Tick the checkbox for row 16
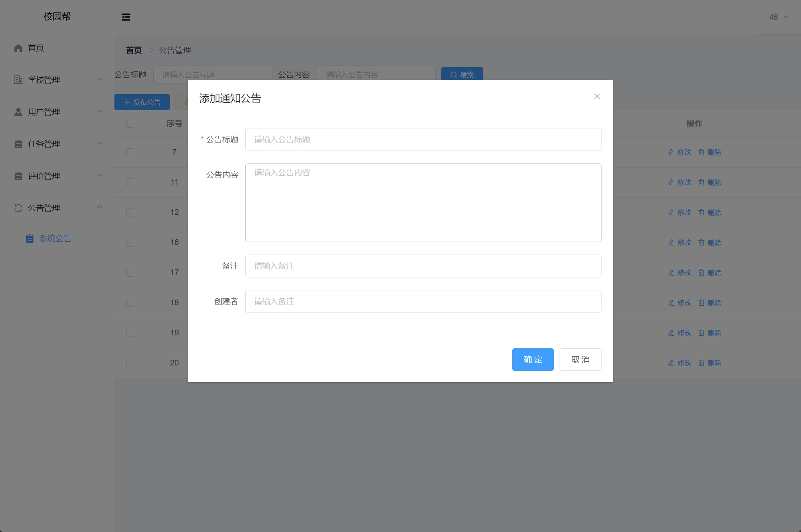The image size is (801, 532). [x=130, y=243]
